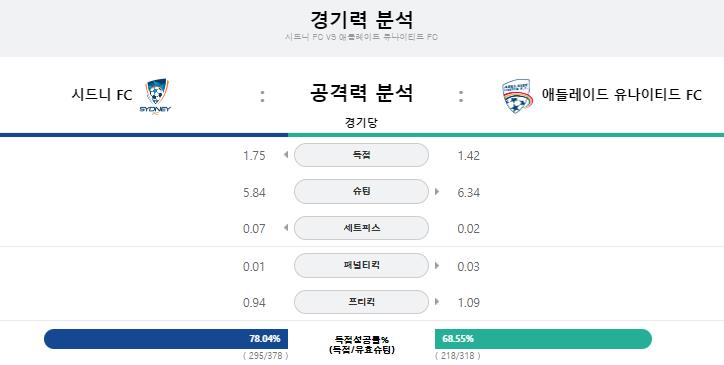Click the Adelaide United FC team logo
The height and width of the screenshot is (365, 724).
[x=518, y=96]
